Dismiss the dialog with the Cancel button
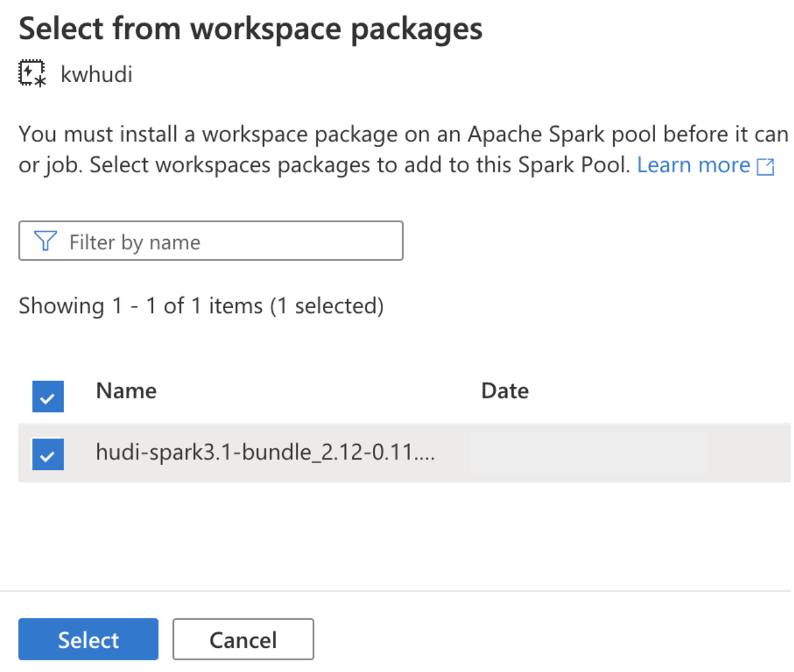Screen dimensions: 794x672 243,639
